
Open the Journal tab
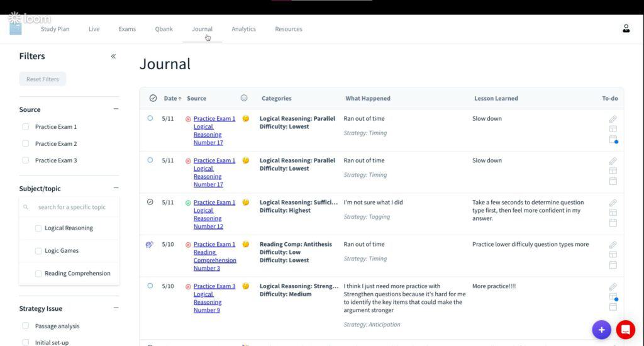click(202, 29)
